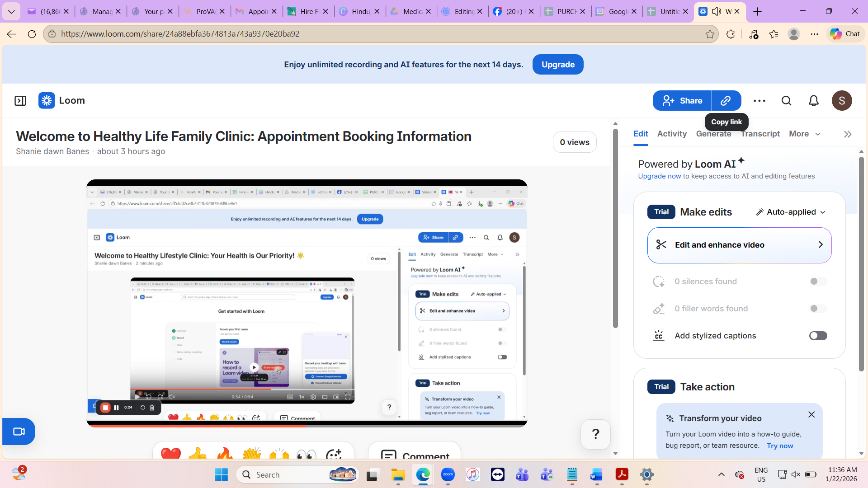This screenshot has height=488, width=868.
Task: Toggle the sidebar panel icon
Action: pos(20,101)
